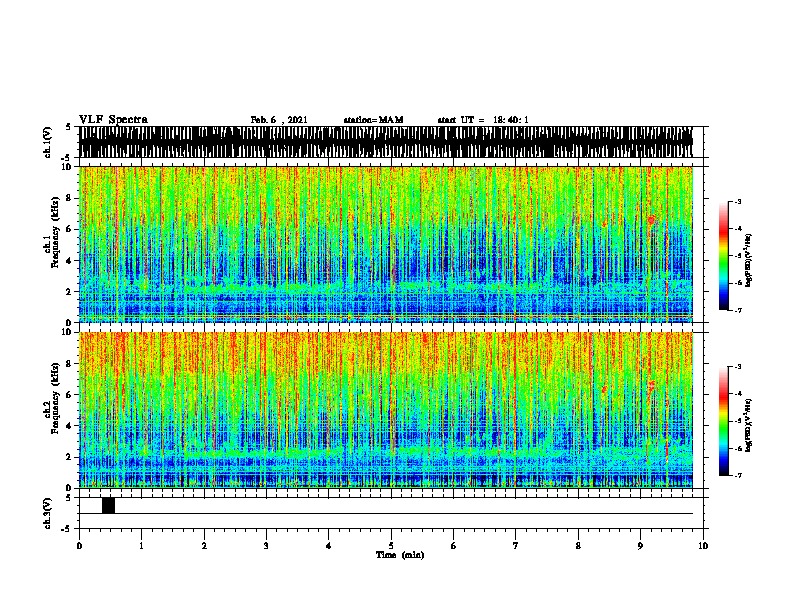
Task: Click the ch.1 top waveform strip
Action: point(386,142)
